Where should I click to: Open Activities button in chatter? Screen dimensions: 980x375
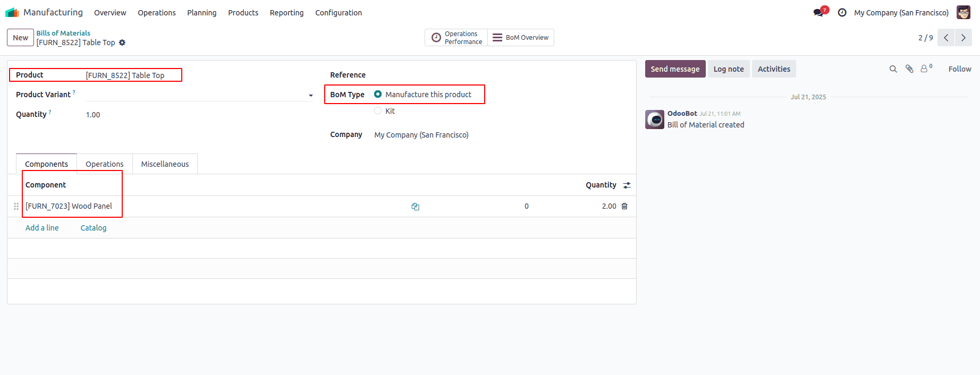(x=774, y=69)
